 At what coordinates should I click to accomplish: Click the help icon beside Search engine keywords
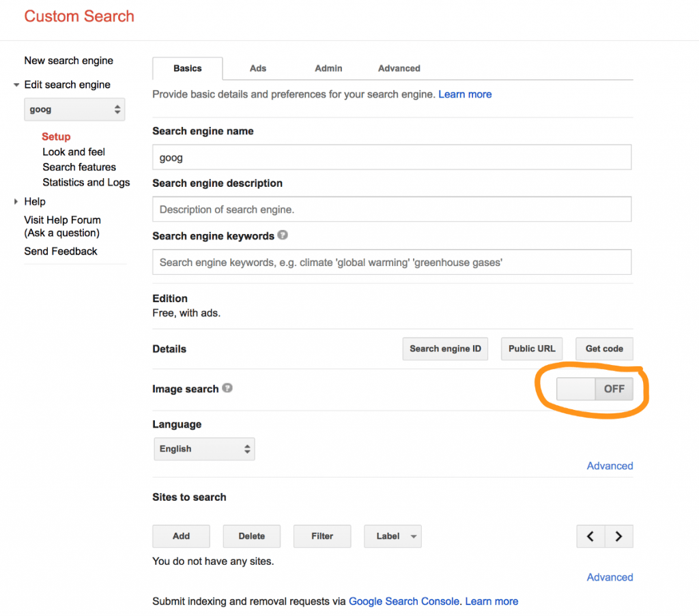coord(283,235)
